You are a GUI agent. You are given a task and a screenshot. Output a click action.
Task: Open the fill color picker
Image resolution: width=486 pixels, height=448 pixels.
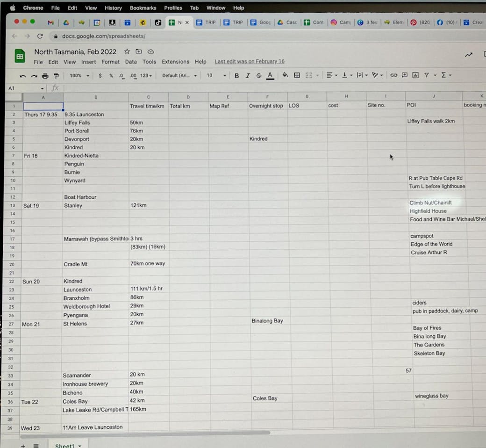[285, 75]
